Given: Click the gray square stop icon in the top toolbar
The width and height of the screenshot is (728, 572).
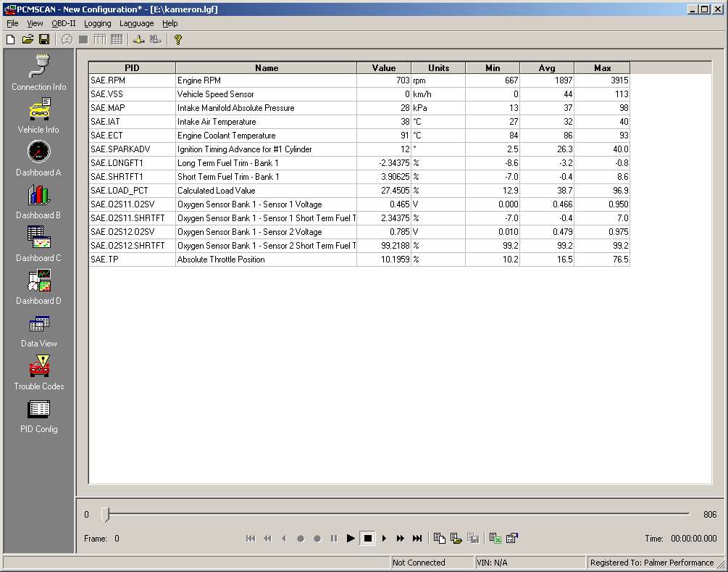Looking at the screenshot, I should 83,39.
